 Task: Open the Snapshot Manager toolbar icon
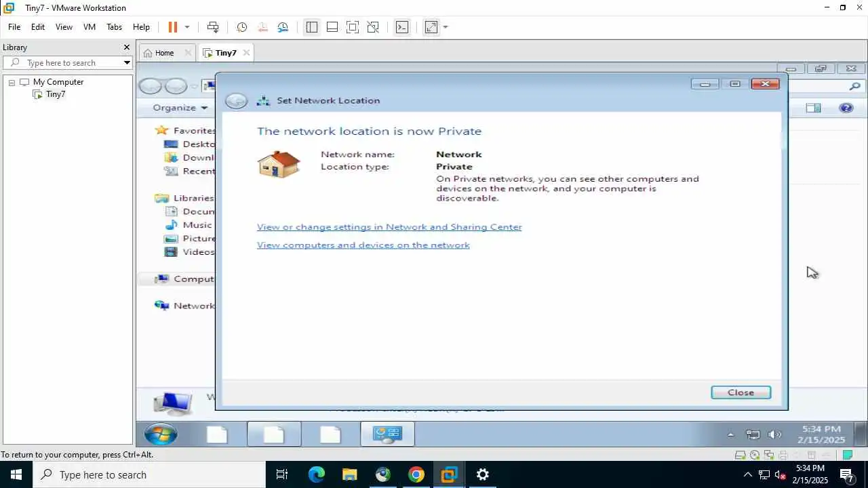click(283, 27)
